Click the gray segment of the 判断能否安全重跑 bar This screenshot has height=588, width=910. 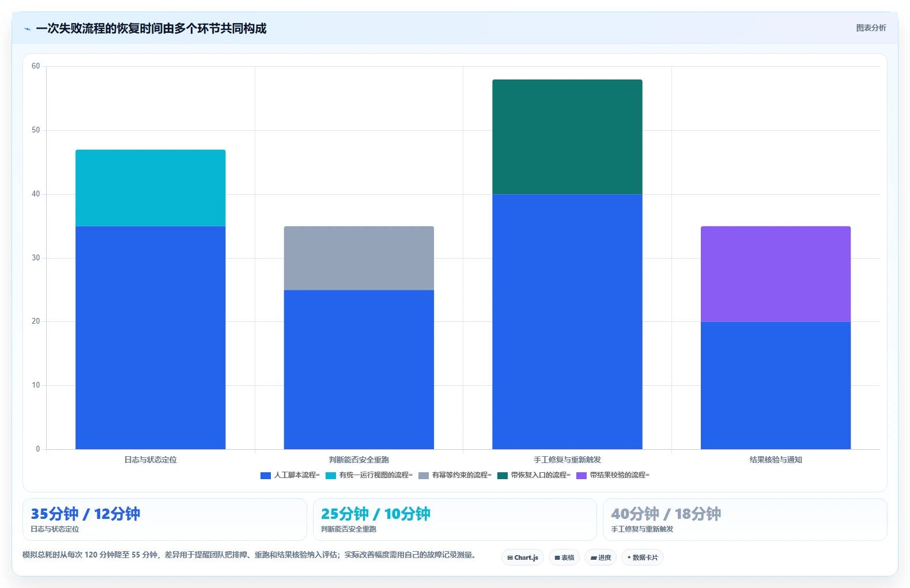pos(359,258)
